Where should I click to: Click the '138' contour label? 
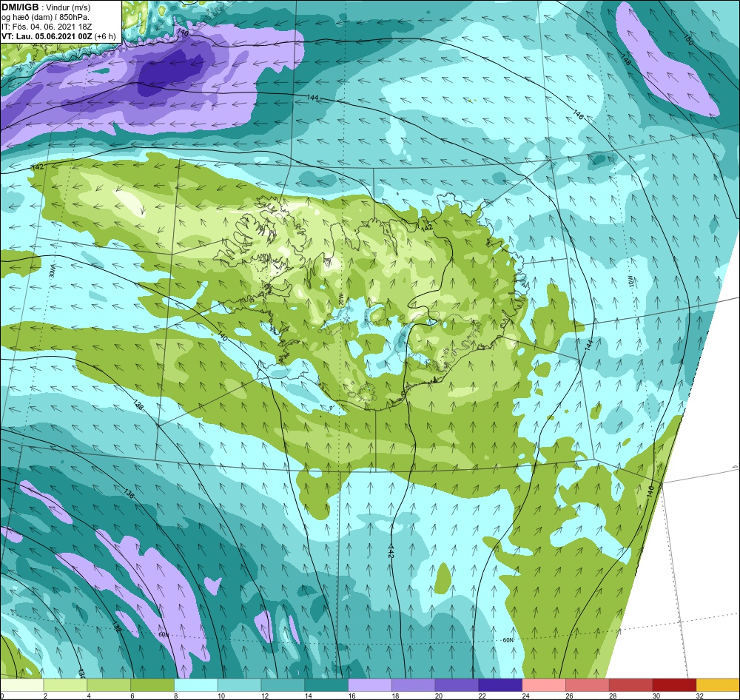[138, 405]
